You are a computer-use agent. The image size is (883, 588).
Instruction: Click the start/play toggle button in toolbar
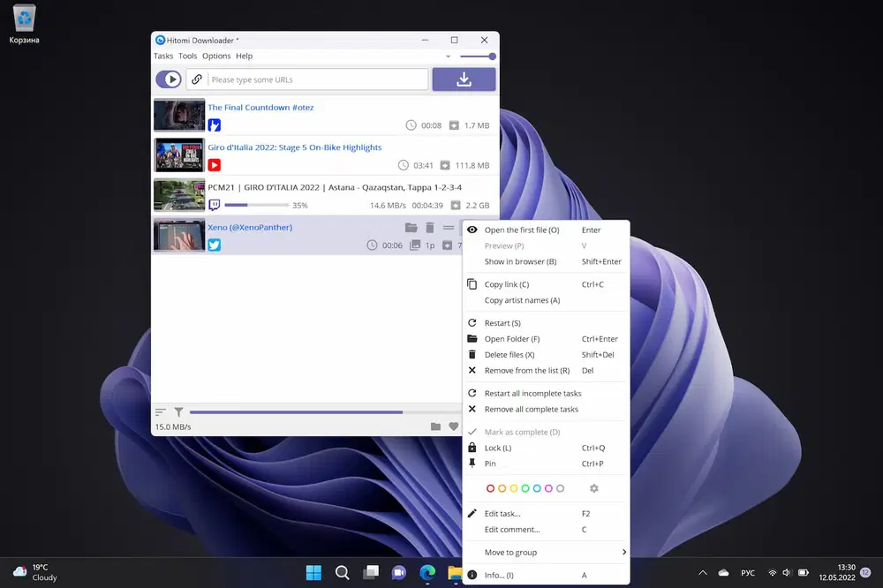coord(169,79)
